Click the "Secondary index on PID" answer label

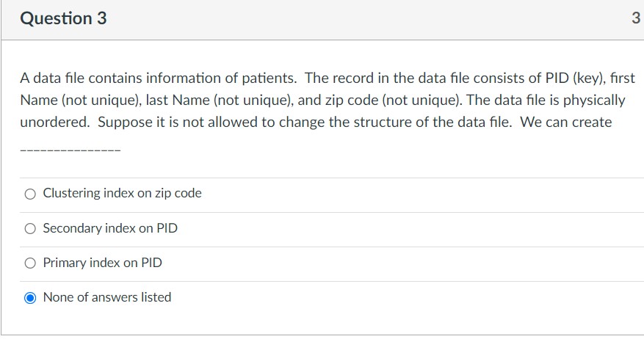[110, 227]
